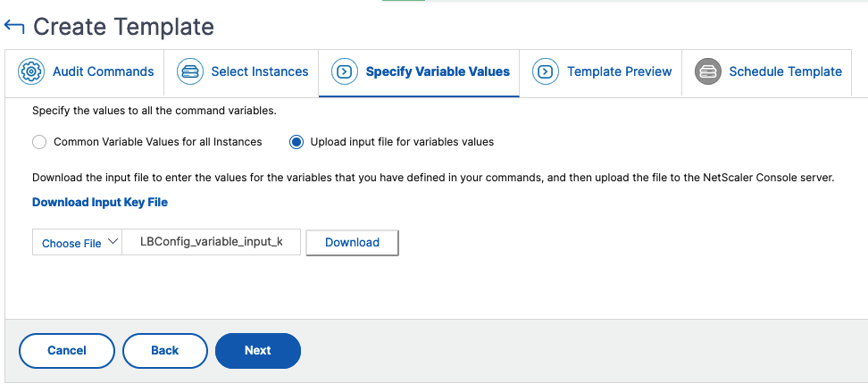868x392 pixels.
Task: Cancel template creation
Action: tap(66, 350)
